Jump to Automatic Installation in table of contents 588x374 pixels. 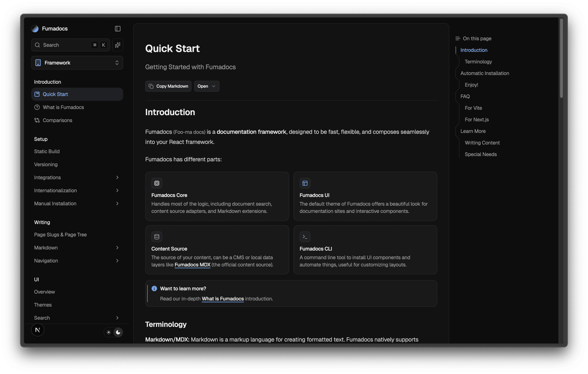(x=484, y=73)
